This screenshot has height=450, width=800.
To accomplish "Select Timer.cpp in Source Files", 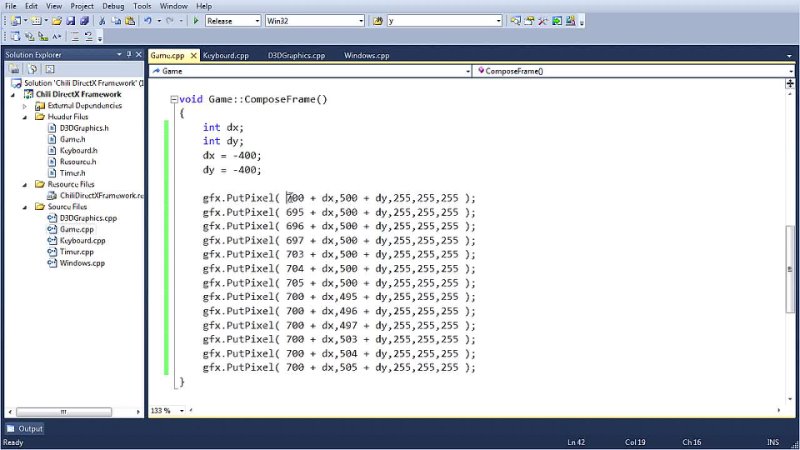I will (77, 252).
